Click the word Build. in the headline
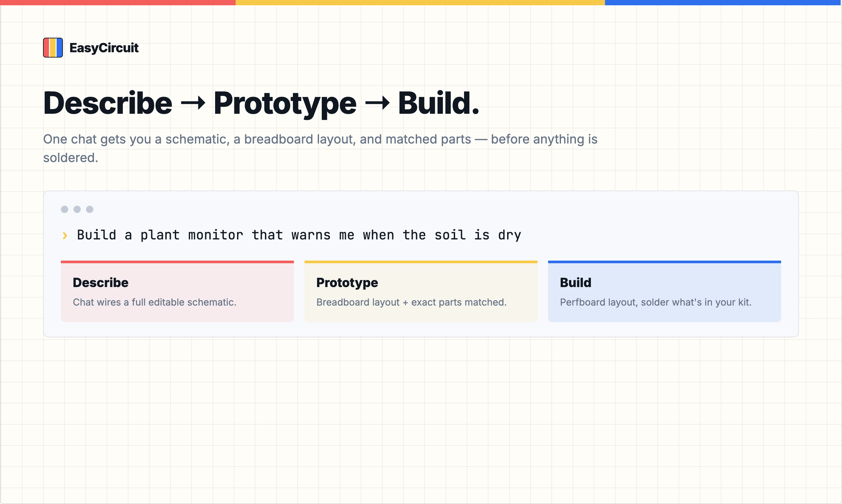The width and height of the screenshot is (842, 504). coord(439,103)
